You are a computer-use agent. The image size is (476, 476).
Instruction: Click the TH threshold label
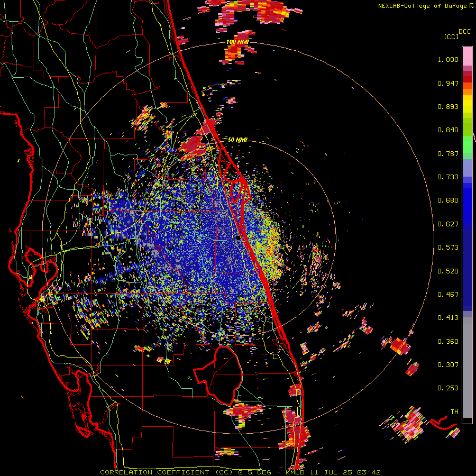[454, 412]
